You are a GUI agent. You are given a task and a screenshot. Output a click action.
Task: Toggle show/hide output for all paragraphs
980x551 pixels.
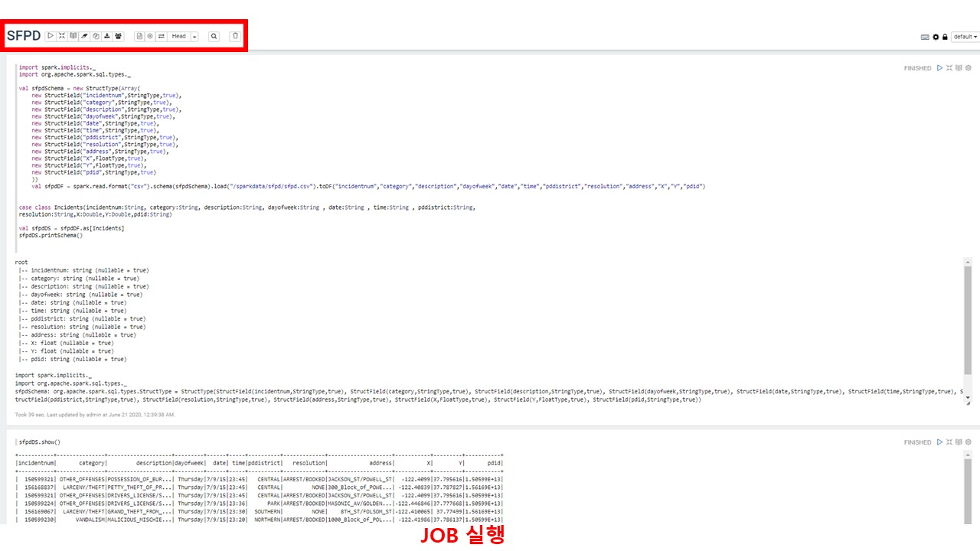pos(73,36)
